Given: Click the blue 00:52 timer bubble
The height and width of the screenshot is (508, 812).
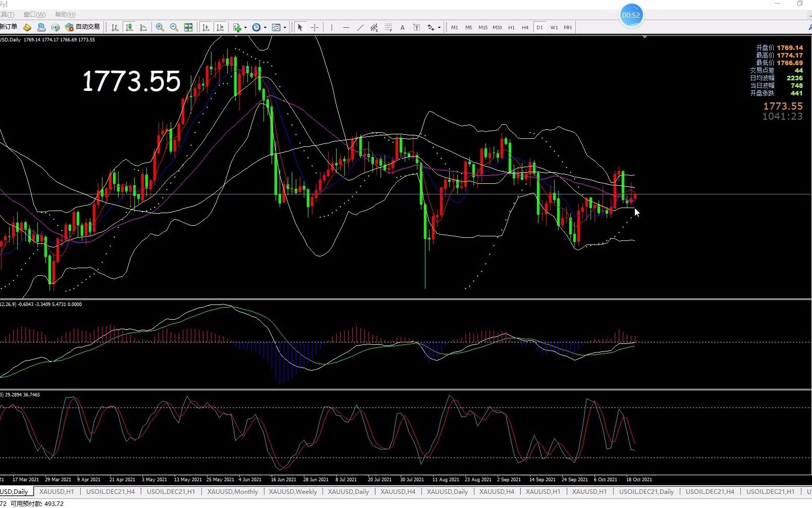Looking at the screenshot, I should coord(631,15).
